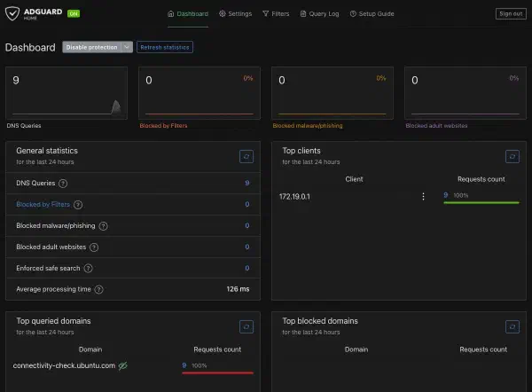Image resolution: width=532 pixels, height=392 pixels.
Task: Click the document icon beside Query Log
Action: [x=303, y=13]
